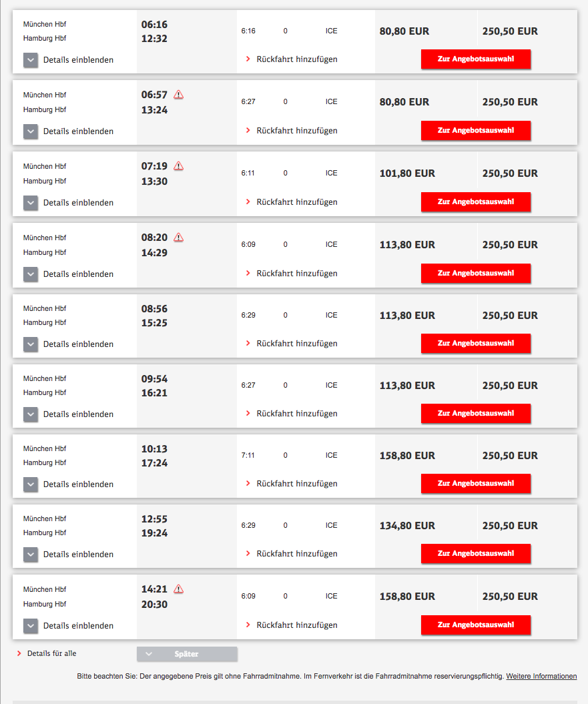588x704 pixels.
Task: Click red arrow icon beside Details für alle
Action: pyautogui.click(x=19, y=654)
